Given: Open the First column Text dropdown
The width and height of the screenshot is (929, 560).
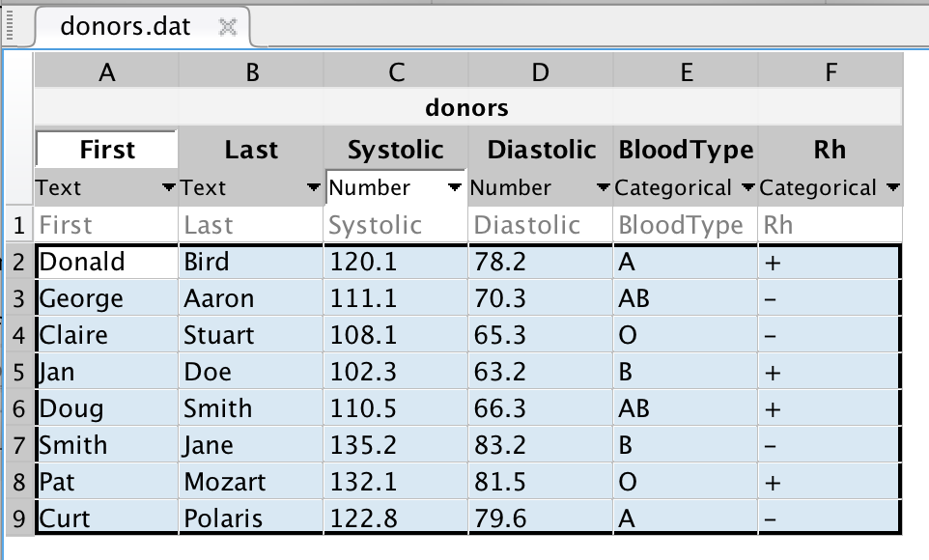Looking at the screenshot, I should click(x=167, y=187).
